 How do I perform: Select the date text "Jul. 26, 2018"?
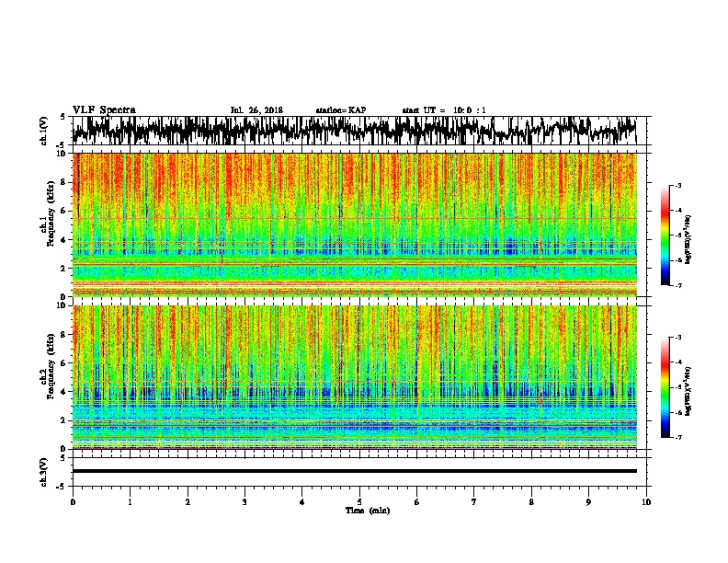pyautogui.click(x=256, y=110)
